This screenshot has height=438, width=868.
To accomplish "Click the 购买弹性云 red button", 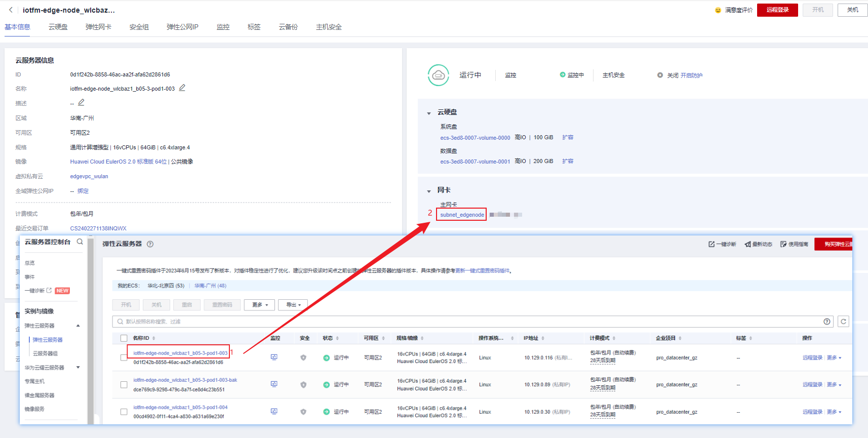I will 834,244.
